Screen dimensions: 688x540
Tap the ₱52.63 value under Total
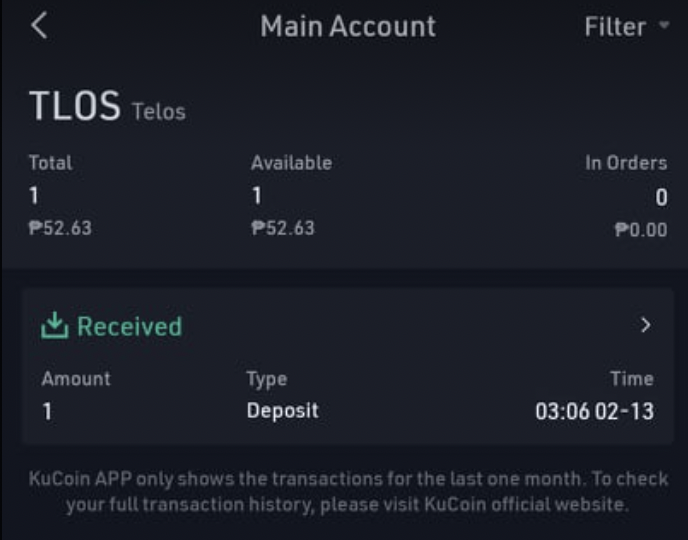point(60,228)
